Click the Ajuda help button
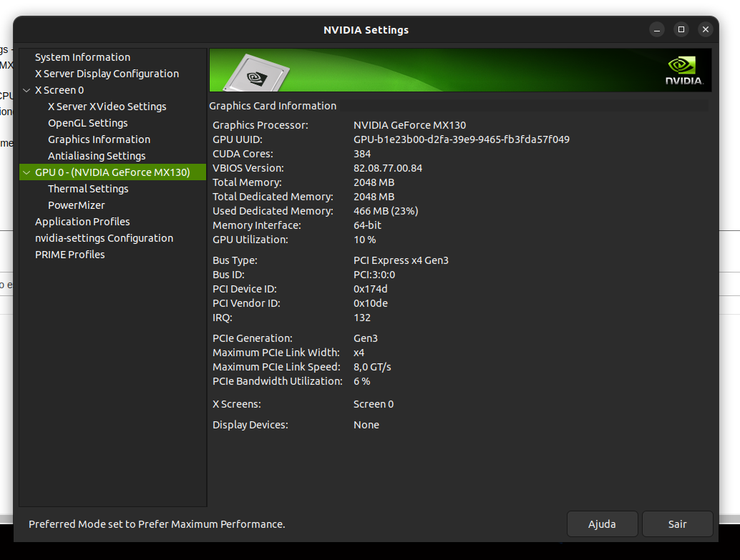This screenshot has height=560, width=740. 602,524
